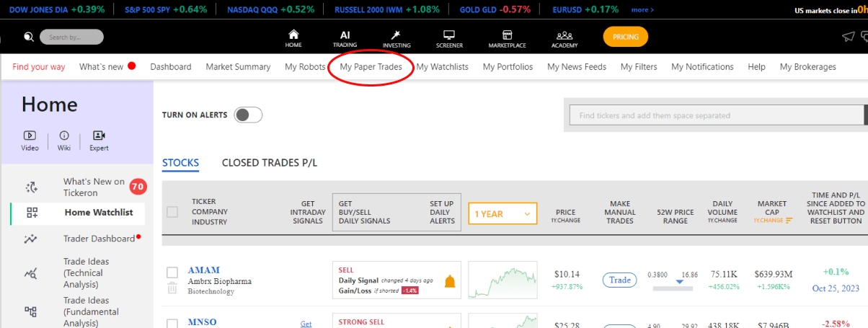This screenshot has width=868, height=328.
Task: Open My Notifications menu item
Action: coord(702,66)
